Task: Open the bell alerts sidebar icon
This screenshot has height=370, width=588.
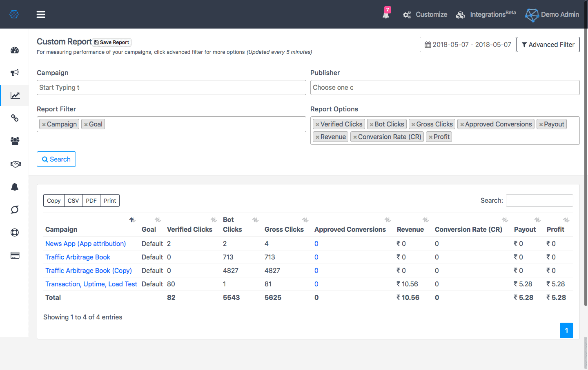Action: (x=15, y=187)
